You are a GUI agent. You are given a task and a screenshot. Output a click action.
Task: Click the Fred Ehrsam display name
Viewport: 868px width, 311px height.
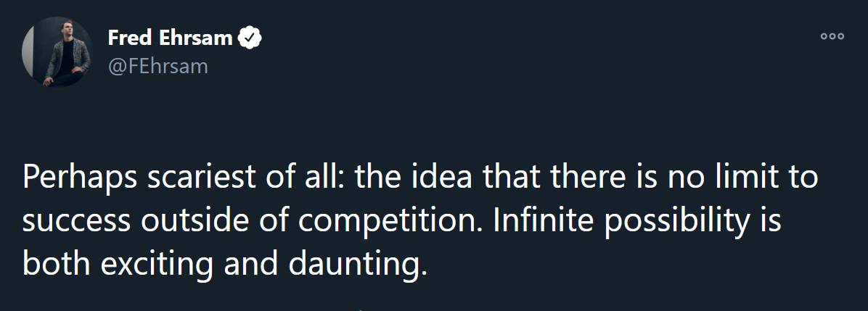coord(170,38)
